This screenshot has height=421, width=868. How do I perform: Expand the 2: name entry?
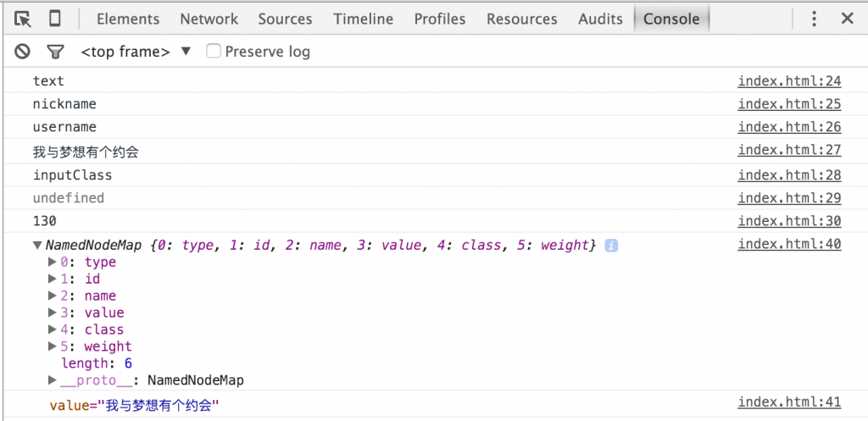coord(53,296)
